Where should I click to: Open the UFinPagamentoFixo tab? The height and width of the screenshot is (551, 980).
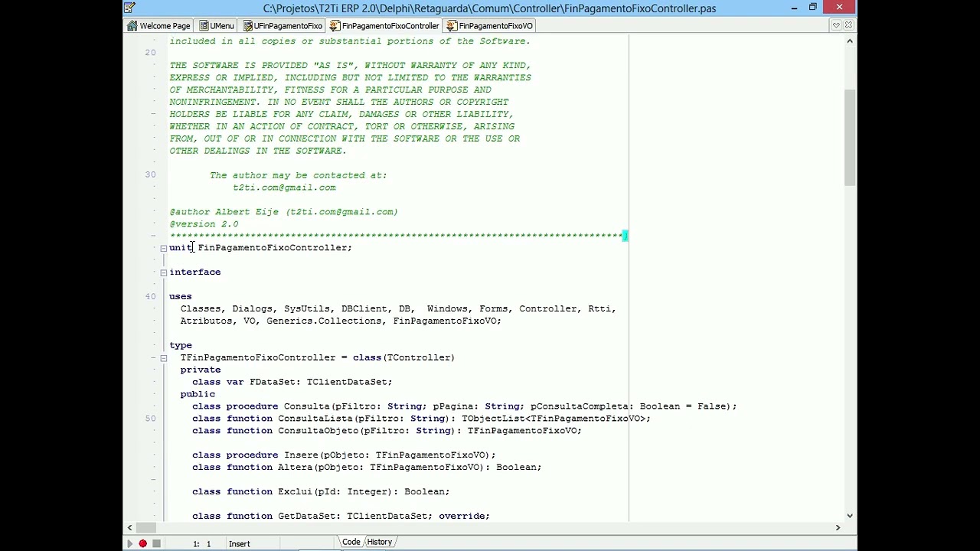point(283,26)
